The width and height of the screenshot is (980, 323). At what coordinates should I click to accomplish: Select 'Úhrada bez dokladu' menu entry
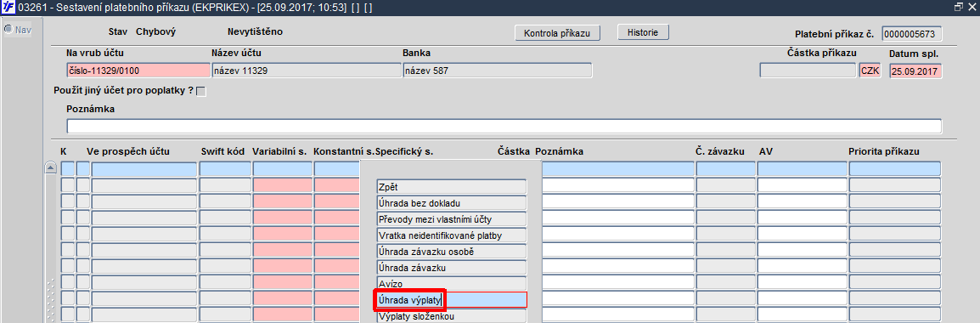tap(451, 203)
